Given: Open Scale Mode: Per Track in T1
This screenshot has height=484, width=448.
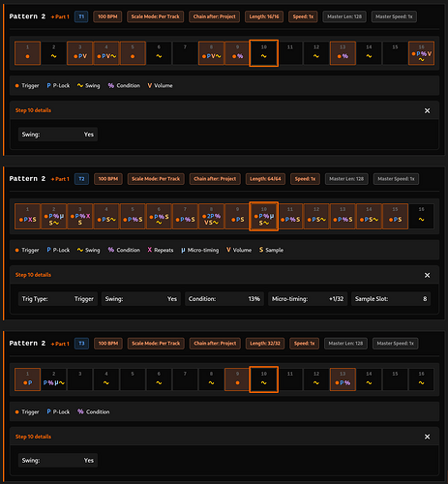Looking at the screenshot, I should (x=155, y=16).
